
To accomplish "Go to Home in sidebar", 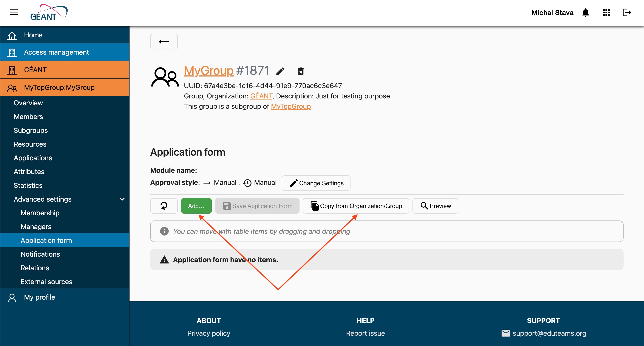I will (65, 35).
